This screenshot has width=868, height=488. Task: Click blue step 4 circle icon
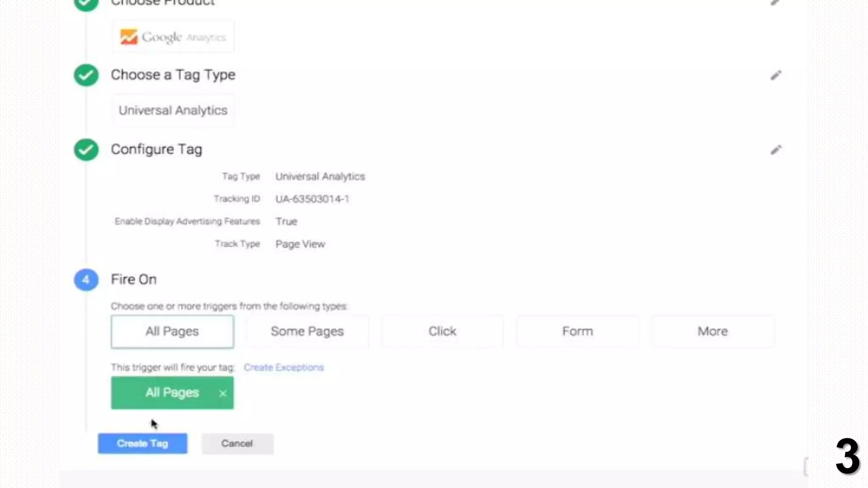(86, 280)
